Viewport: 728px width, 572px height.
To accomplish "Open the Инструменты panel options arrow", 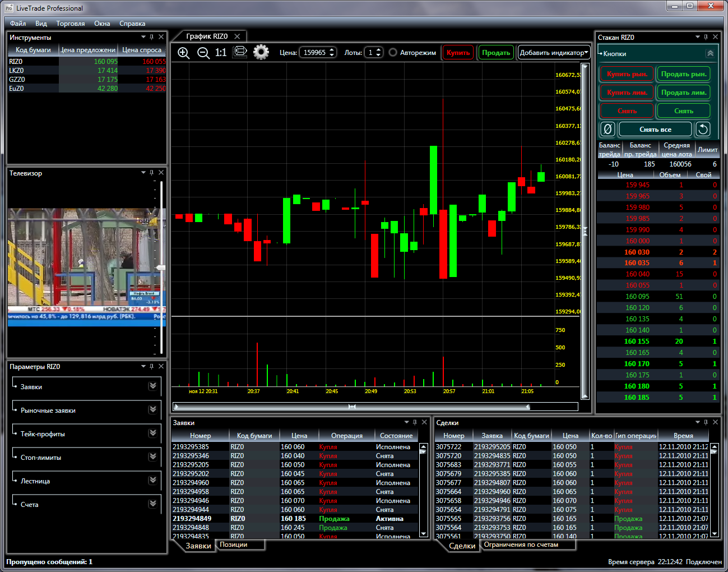I will coord(143,37).
